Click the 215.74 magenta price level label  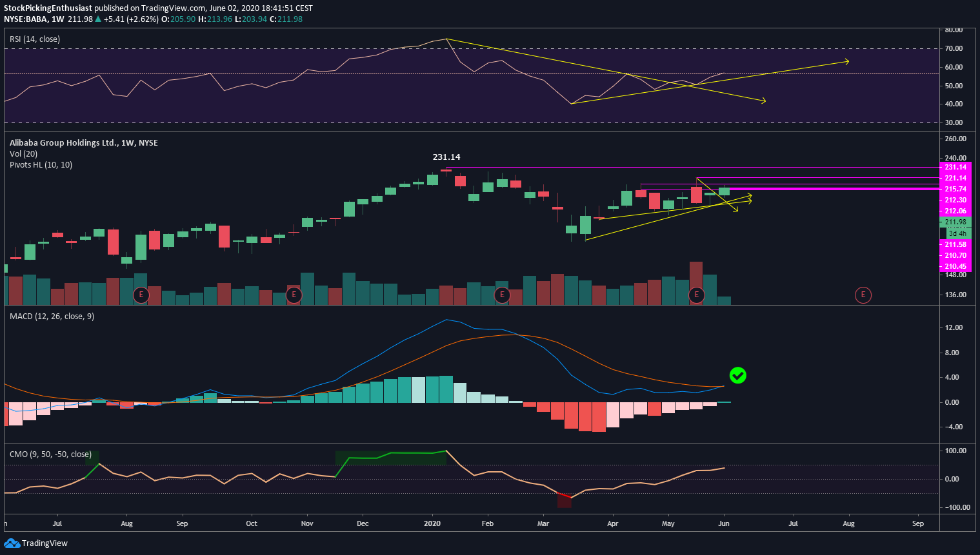click(955, 189)
